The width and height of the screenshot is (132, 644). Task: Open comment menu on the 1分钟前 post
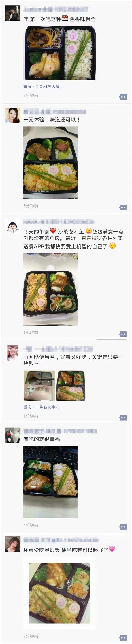pyautogui.click(x=123, y=418)
